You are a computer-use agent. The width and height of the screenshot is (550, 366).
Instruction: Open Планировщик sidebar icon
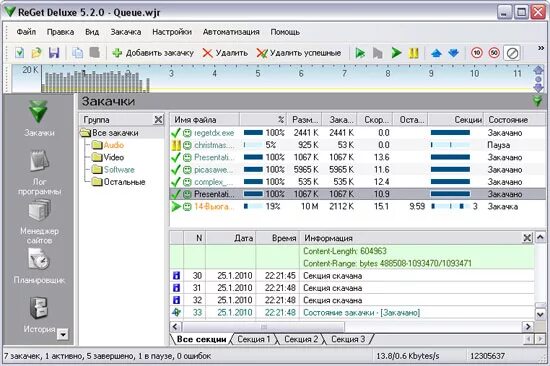pos(39,266)
